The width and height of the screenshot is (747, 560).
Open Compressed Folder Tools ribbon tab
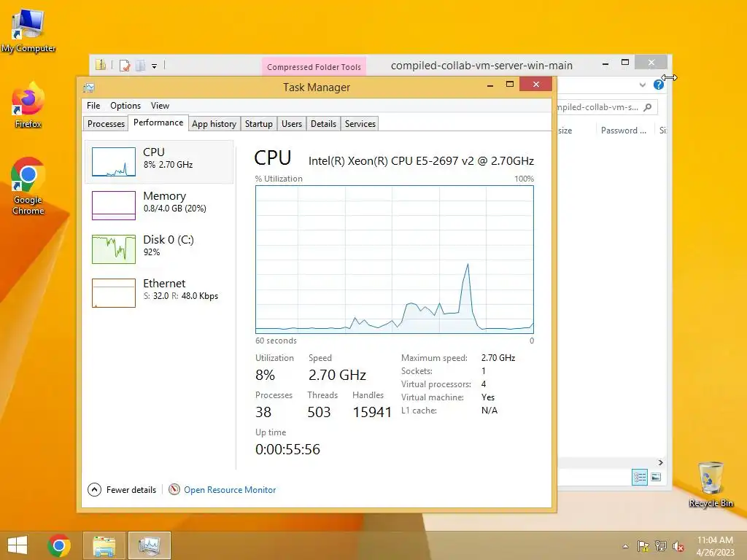tap(314, 66)
